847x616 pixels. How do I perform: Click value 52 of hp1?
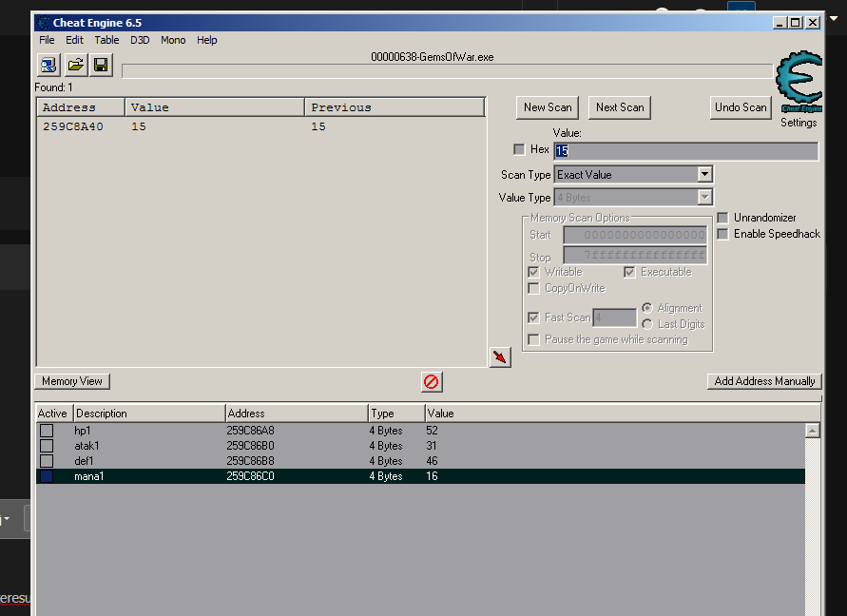point(432,431)
